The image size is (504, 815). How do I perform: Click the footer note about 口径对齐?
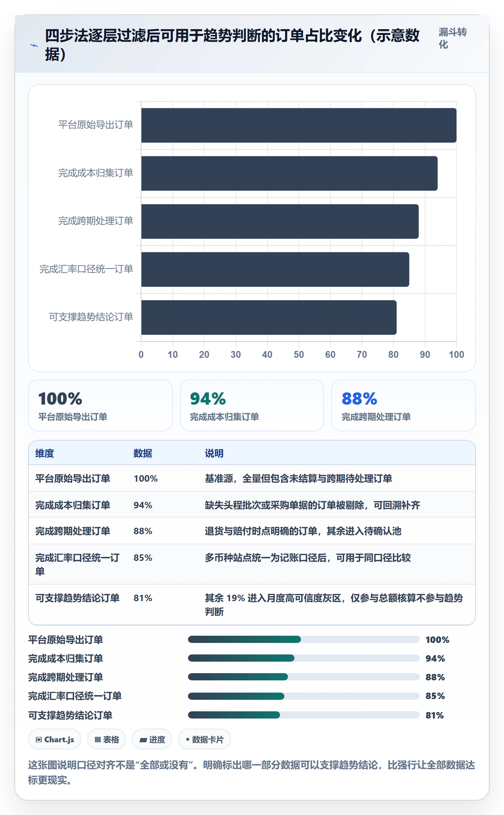[252, 773]
